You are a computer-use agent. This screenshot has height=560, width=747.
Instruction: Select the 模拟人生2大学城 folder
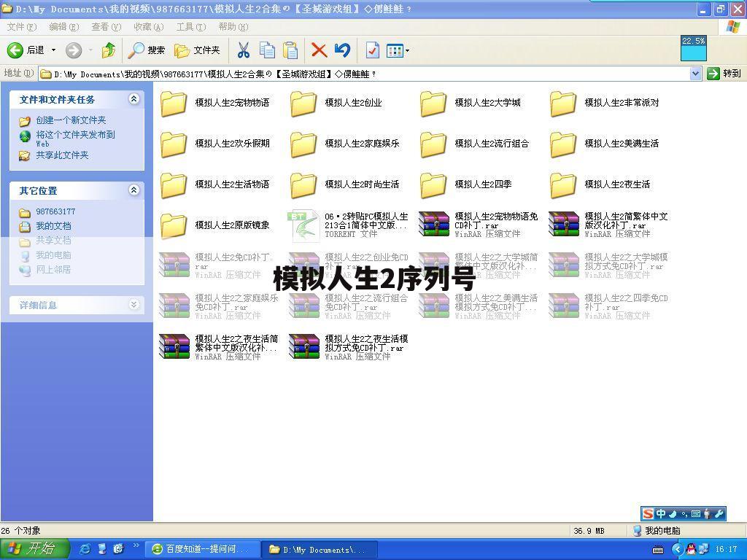coord(471,103)
